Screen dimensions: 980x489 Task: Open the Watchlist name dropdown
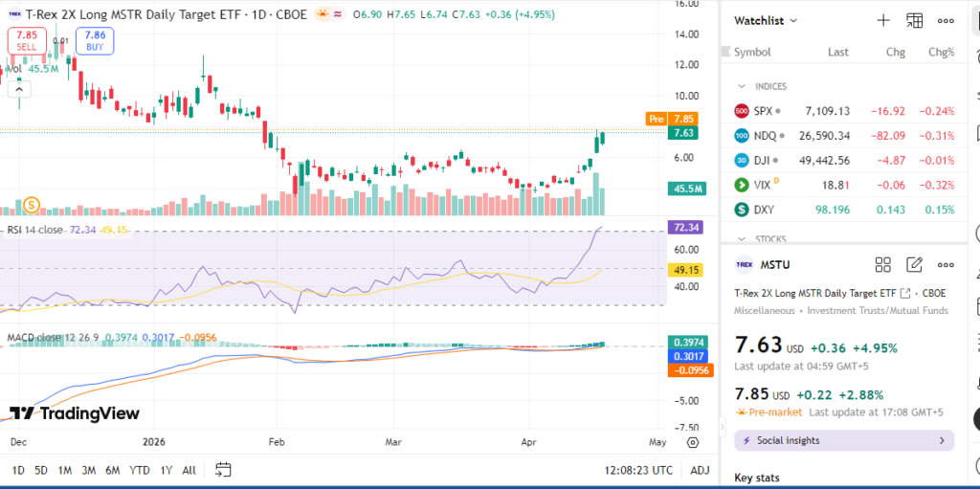(766, 20)
